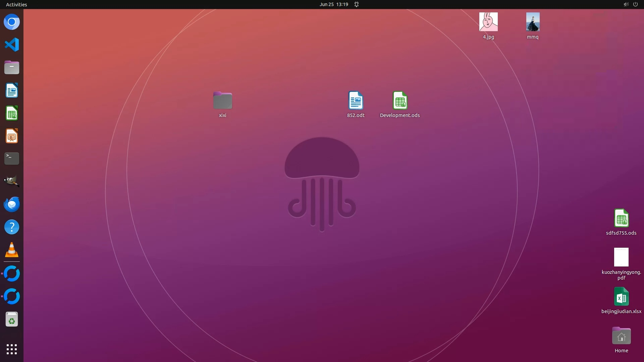Launch GIMP image editor from dock
The image size is (644, 362).
(x=12, y=181)
